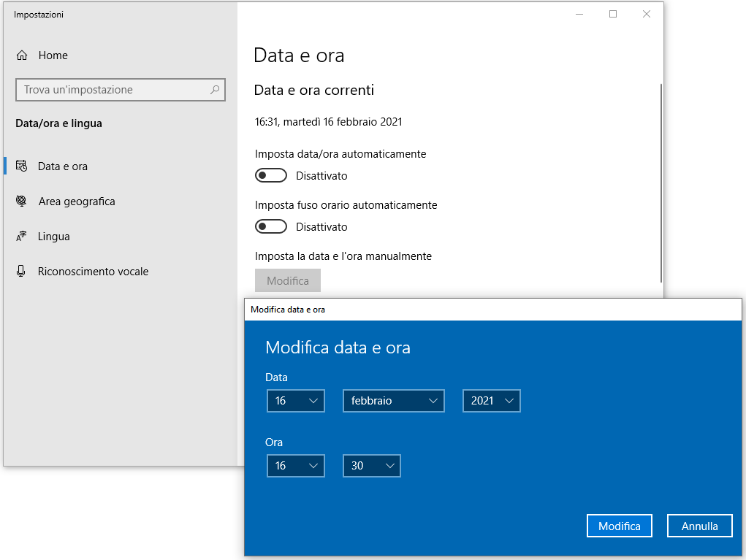Enable Imposta data/ora automaticamente toggle
The image size is (746, 560).
pos(271,176)
